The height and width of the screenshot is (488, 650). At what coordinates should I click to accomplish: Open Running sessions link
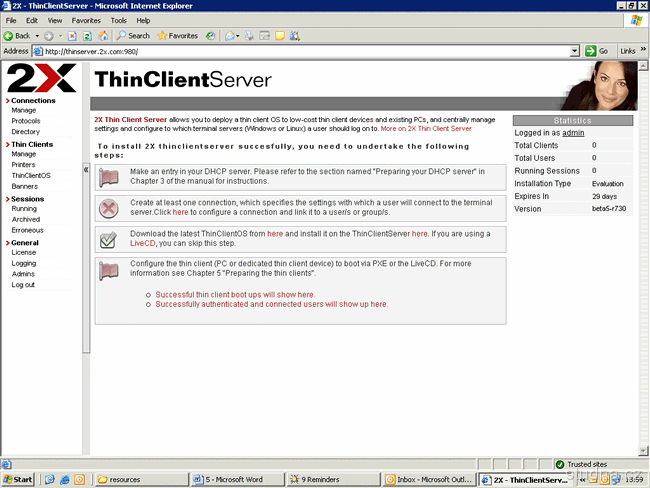pos(24,209)
